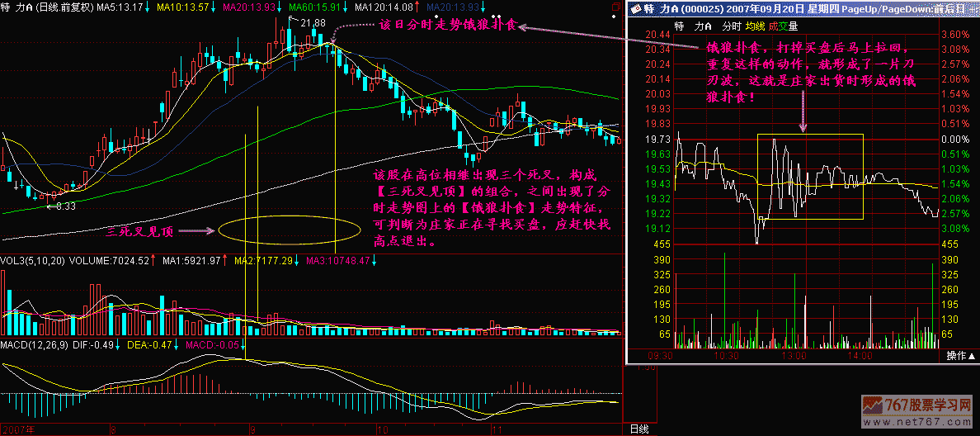980x436 pixels.
Task: Click the 767 stock learning site logo
Action: (x=917, y=410)
